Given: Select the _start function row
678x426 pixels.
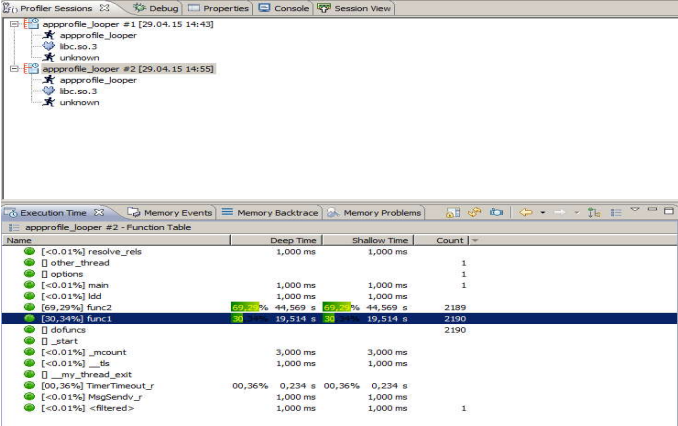Looking at the screenshot, I should (x=339, y=341).
